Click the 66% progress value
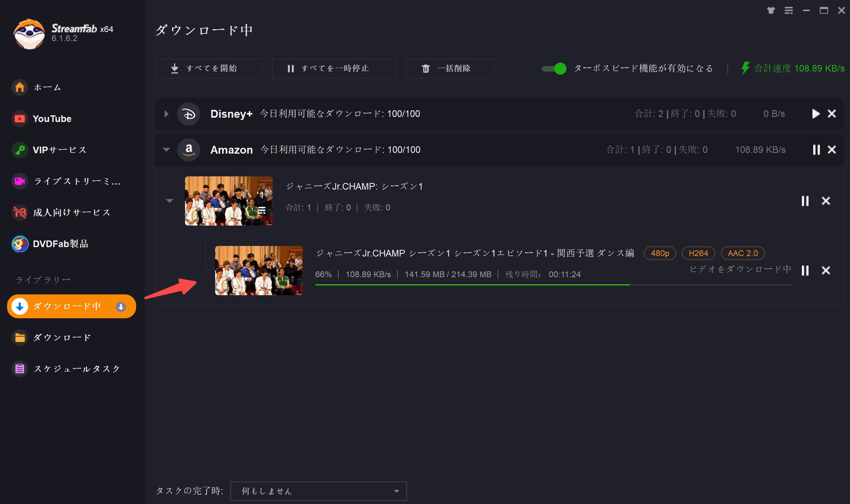The image size is (850, 504). [323, 274]
